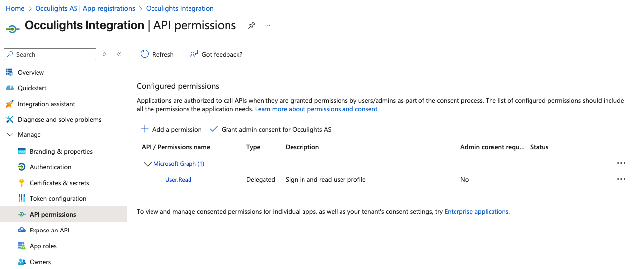Open Token configuration icon
The width and height of the screenshot is (644, 269).
pos(21,198)
